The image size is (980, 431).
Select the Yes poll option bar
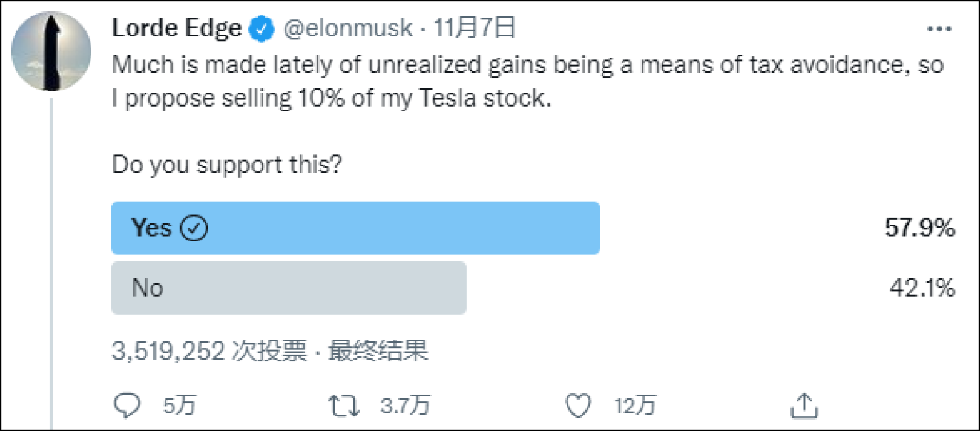356,228
